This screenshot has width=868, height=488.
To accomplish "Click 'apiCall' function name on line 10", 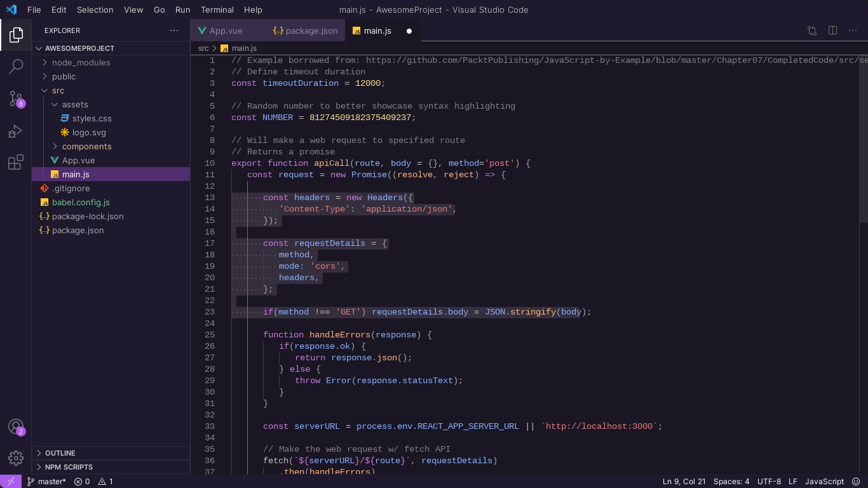I will tap(332, 163).
